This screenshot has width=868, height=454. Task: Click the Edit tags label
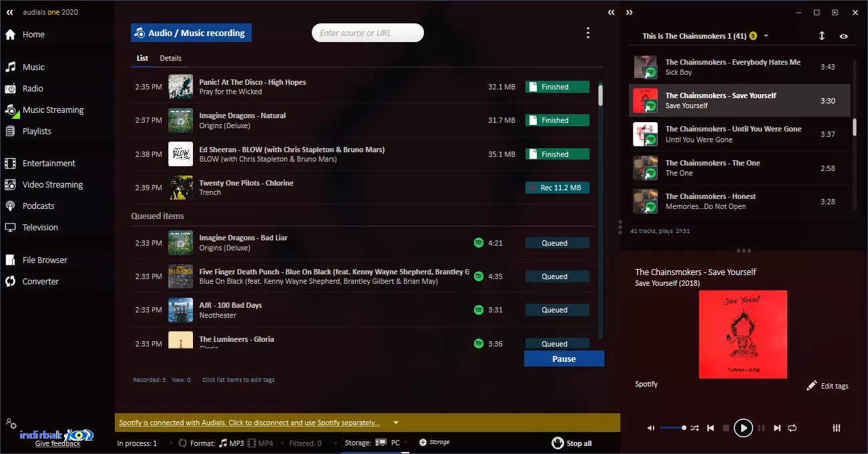835,386
